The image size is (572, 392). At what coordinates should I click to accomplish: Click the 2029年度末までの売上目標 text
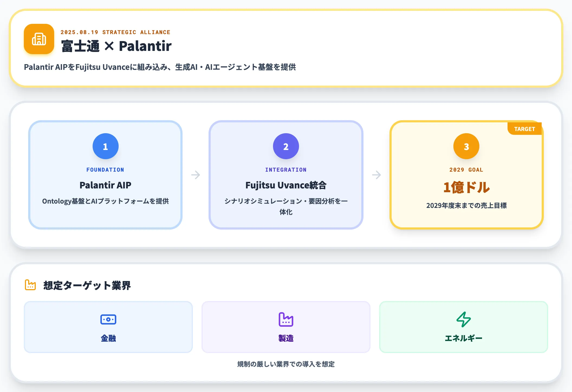coord(466,205)
